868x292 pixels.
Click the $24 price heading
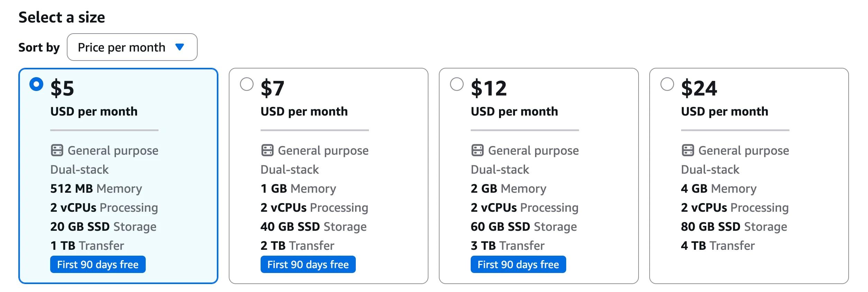click(x=699, y=88)
